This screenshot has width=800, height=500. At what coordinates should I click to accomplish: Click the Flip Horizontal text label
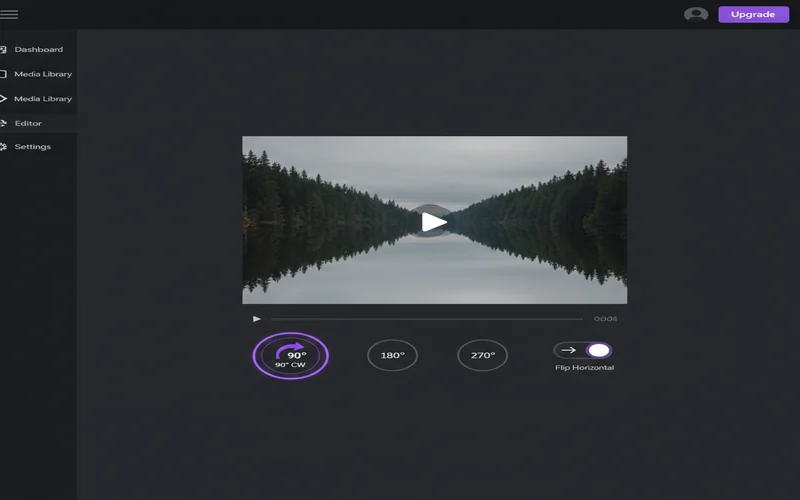coord(584,368)
